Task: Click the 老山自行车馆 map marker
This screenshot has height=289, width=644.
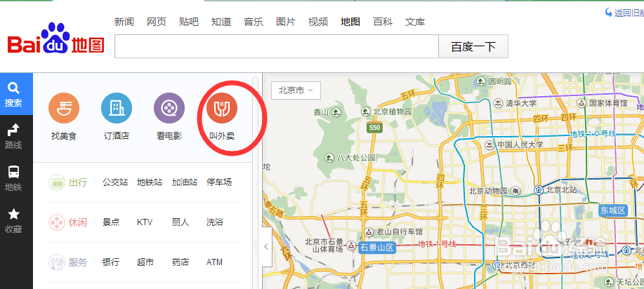Action: coord(369,232)
